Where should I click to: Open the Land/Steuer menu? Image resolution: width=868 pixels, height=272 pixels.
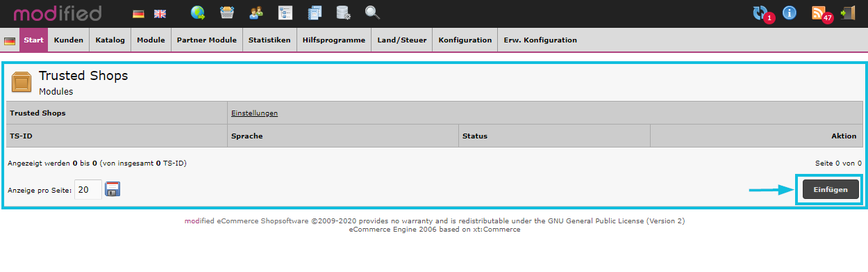(x=402, y=40)
